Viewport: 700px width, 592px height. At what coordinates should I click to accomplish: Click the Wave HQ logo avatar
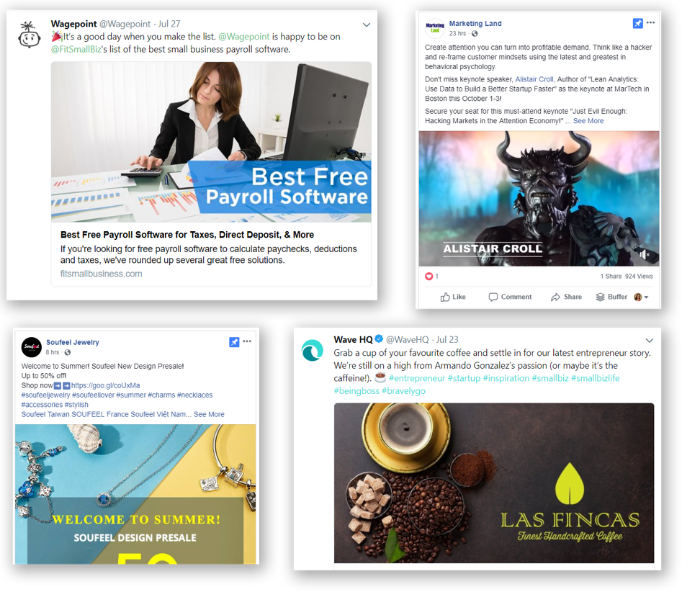click(312, 350)
